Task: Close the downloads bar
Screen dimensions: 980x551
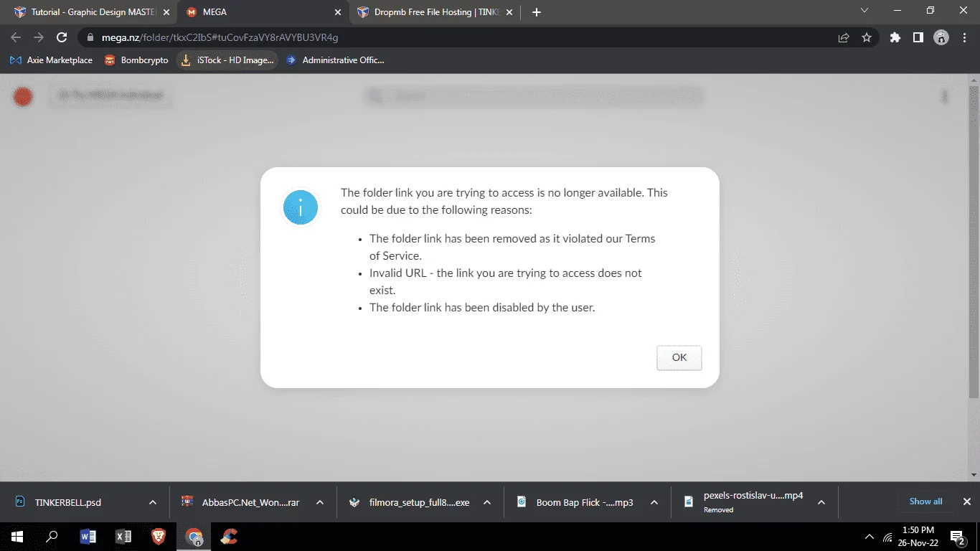Action: (966, 501)
